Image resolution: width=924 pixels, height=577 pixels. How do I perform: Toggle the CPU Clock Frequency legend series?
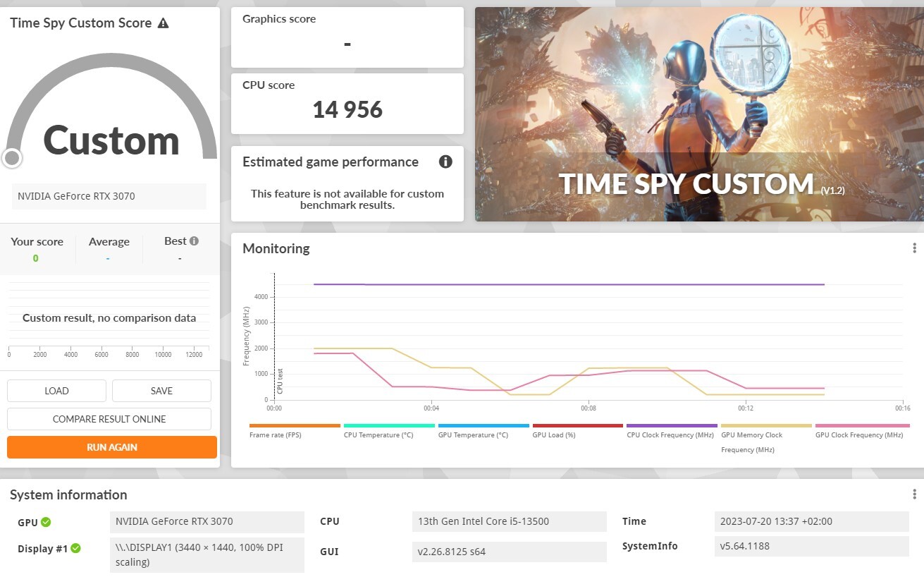coord(672,431)
